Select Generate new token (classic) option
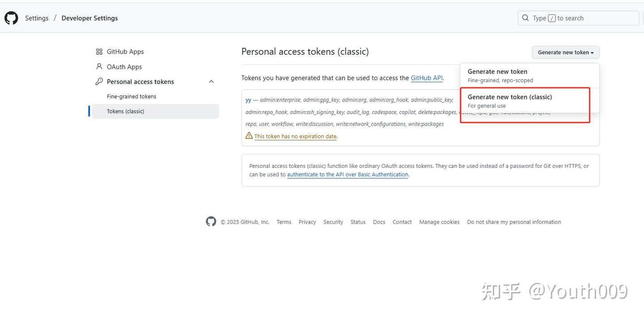Screen dimensions: 644x318 click(x=510, y=101)
